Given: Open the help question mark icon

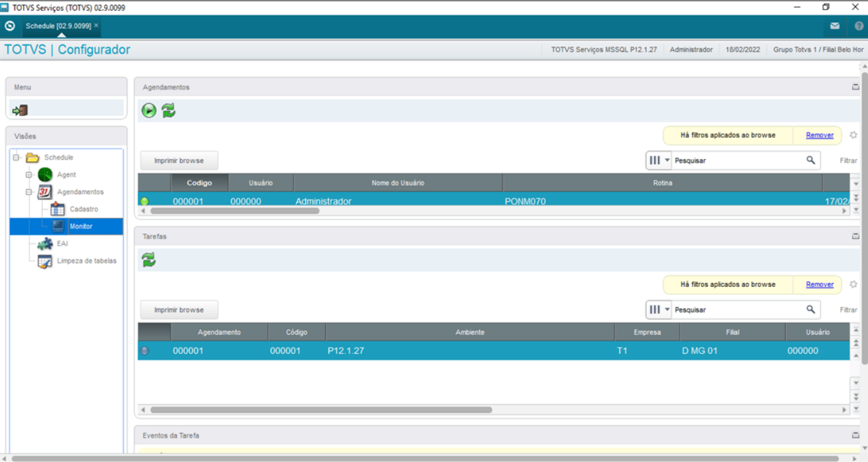Looking at the screenshot, I should coord(859,27).
